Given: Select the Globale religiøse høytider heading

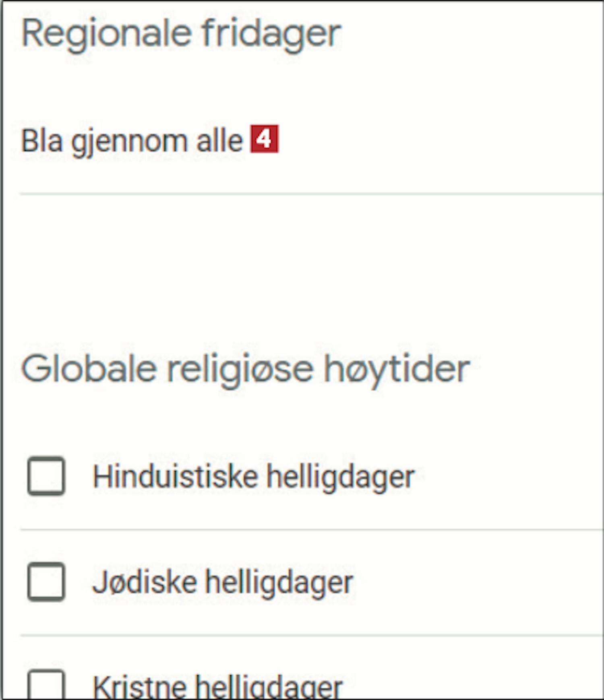Looking at the screenshot, I should tap(245, 369).
